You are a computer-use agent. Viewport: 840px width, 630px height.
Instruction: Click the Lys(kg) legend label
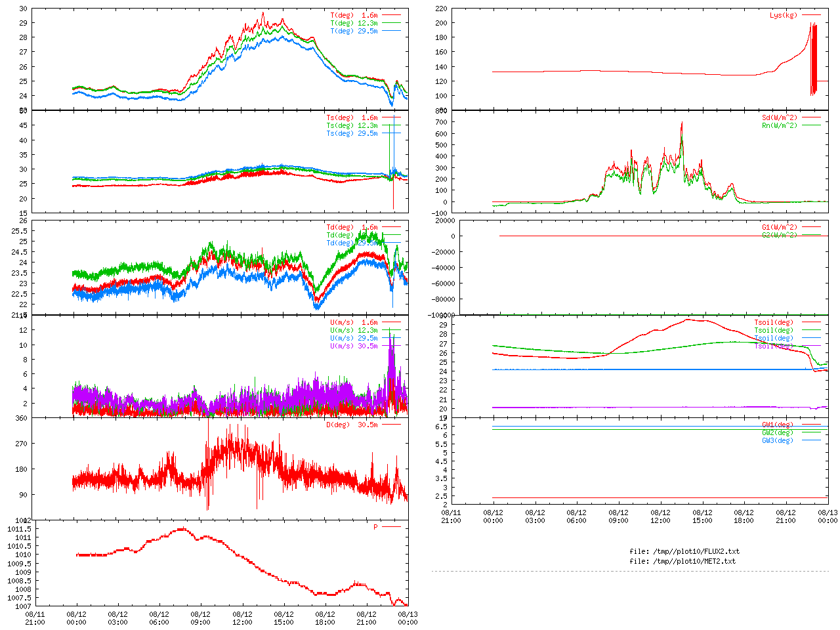[783, 15]
